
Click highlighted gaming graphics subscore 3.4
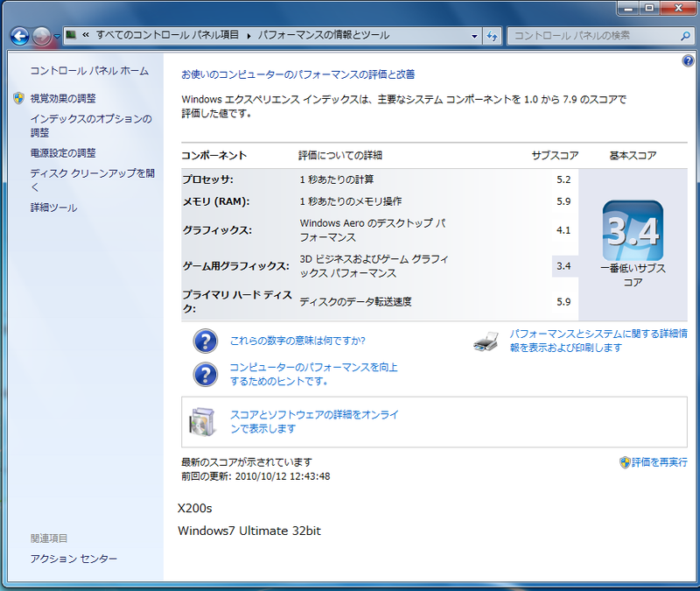[x=563, y=266]
